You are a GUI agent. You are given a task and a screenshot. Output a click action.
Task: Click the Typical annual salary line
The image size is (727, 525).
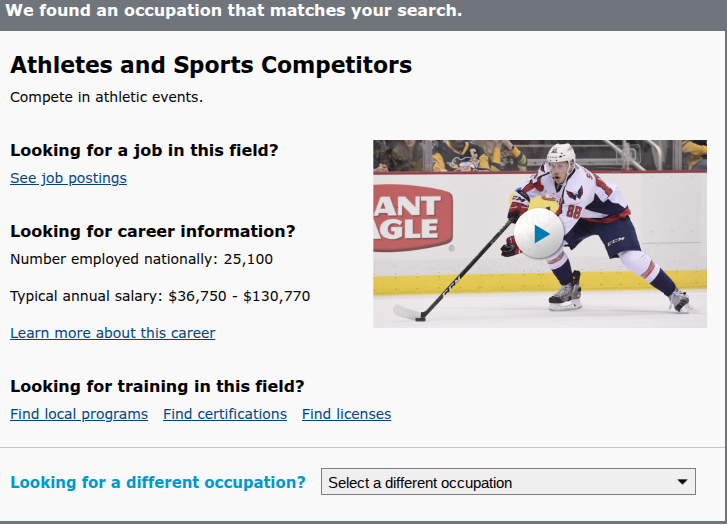pos(160,296)
